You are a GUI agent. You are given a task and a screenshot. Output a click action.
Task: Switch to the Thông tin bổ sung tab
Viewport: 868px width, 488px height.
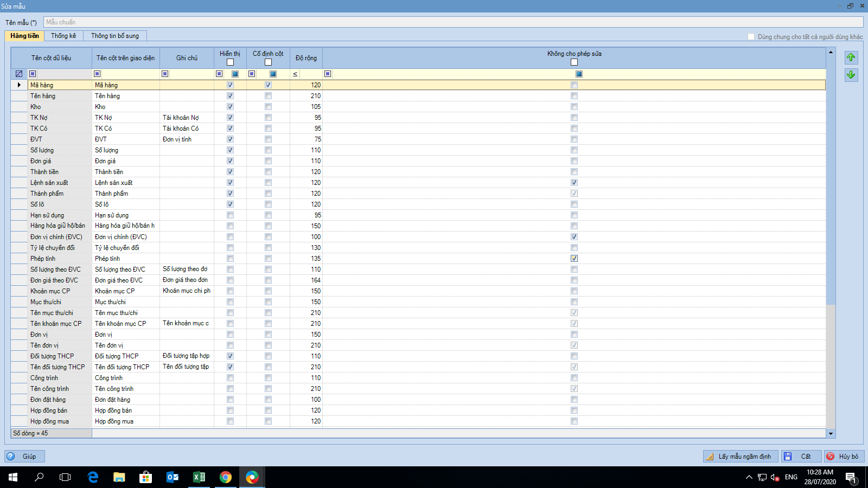[x=114, y=36]
